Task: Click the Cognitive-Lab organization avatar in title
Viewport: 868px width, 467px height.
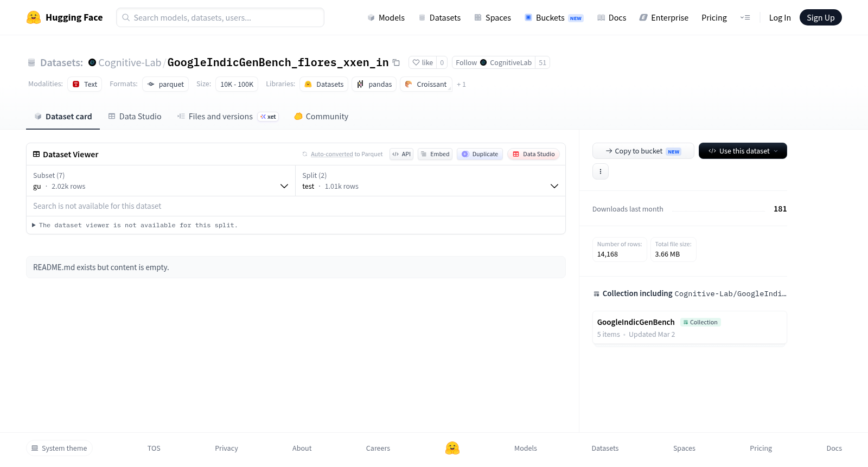Action: tap(92, 62)
